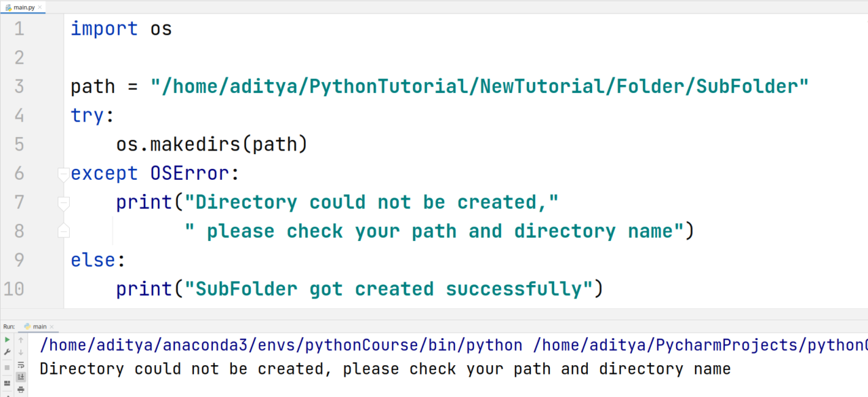Click the Python logo on the run tab
Image resolution: width=868 pixels, height=397 pixels.
(28, 326)
